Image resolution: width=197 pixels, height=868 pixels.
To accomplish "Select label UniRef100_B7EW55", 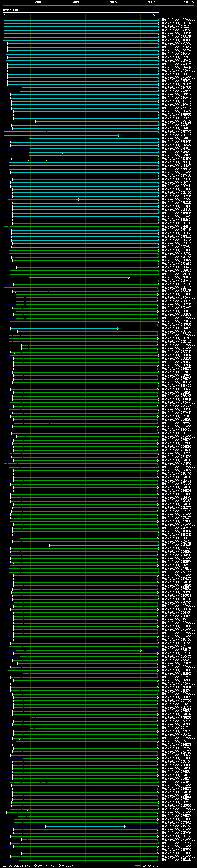I will point(177,115).
